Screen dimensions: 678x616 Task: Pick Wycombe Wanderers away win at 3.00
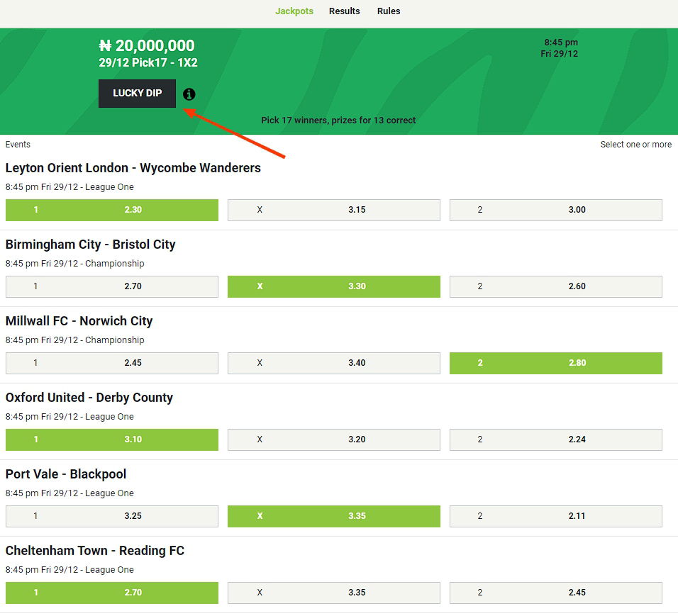coord(555,210)
